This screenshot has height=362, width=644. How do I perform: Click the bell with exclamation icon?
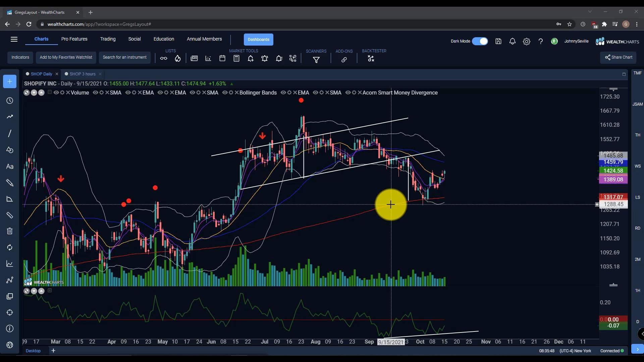click(x=279, y=59)
